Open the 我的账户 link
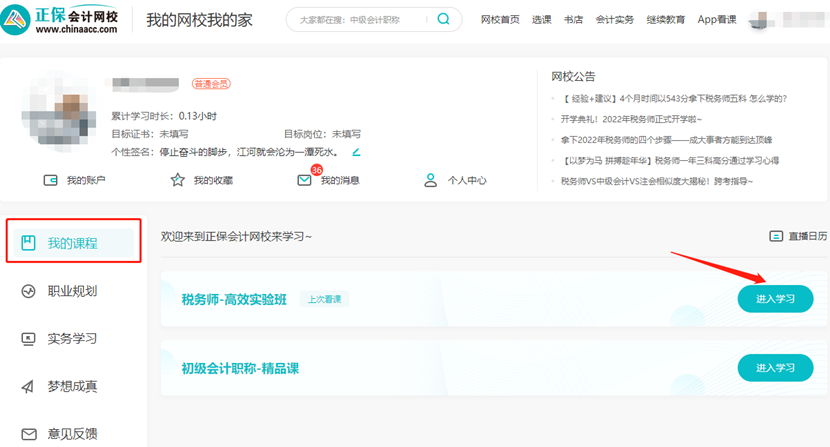 point(86,181)
